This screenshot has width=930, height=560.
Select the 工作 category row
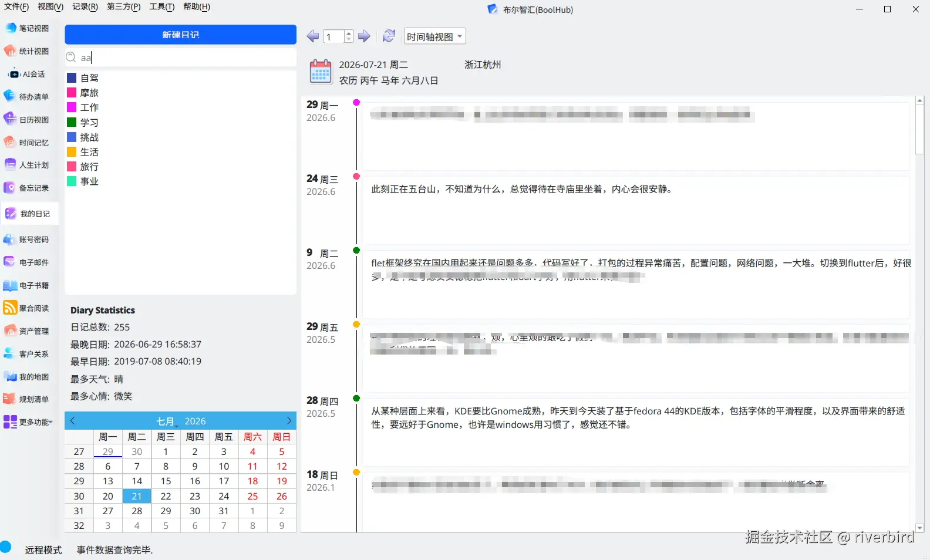tap(180, 107)
